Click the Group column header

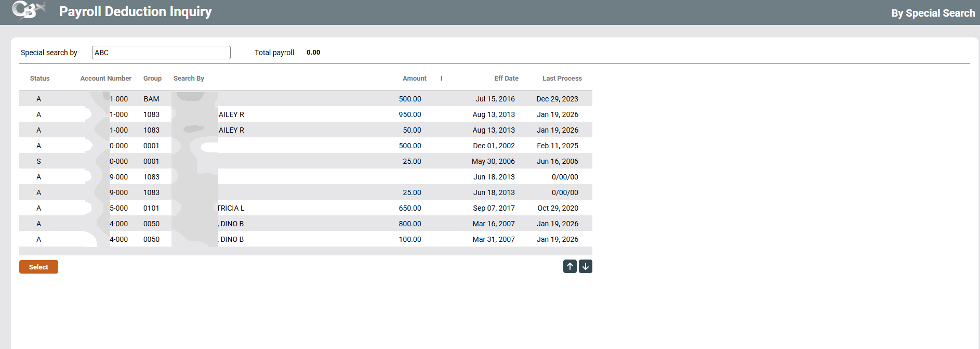[152, 79]
